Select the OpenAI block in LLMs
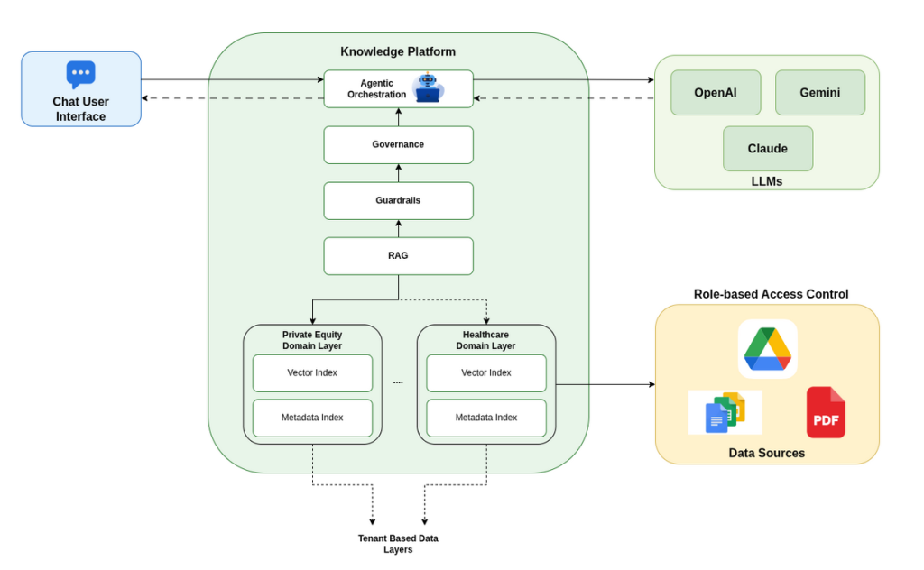Screen dimensions: 924x570 716,92
